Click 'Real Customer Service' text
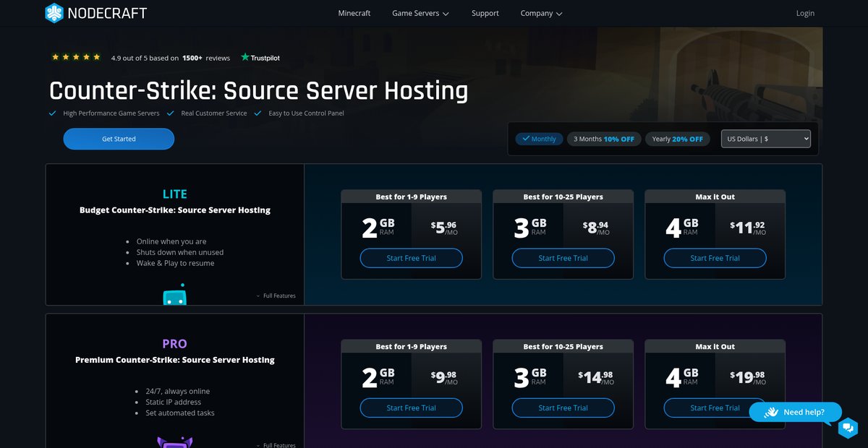 pyautogui.click(x=214, y=113)
